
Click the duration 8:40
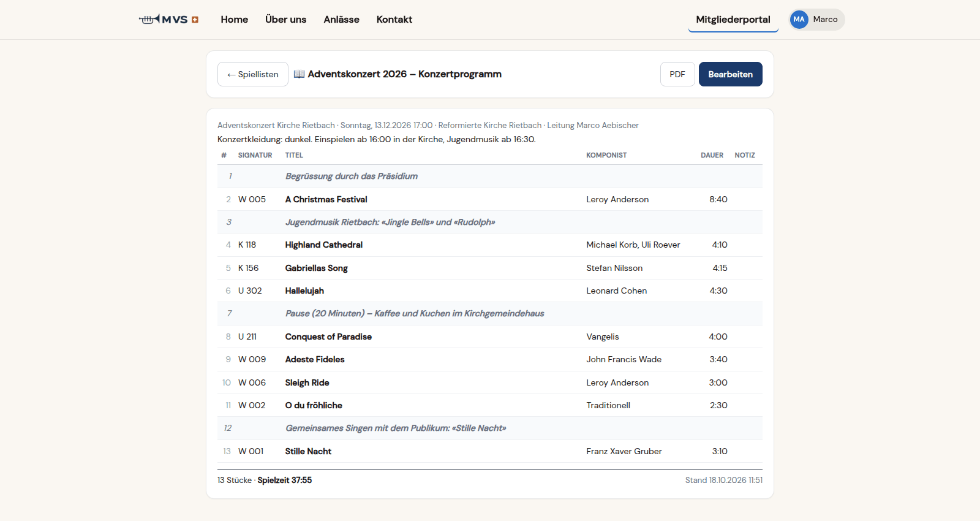[x=718, y=199]
